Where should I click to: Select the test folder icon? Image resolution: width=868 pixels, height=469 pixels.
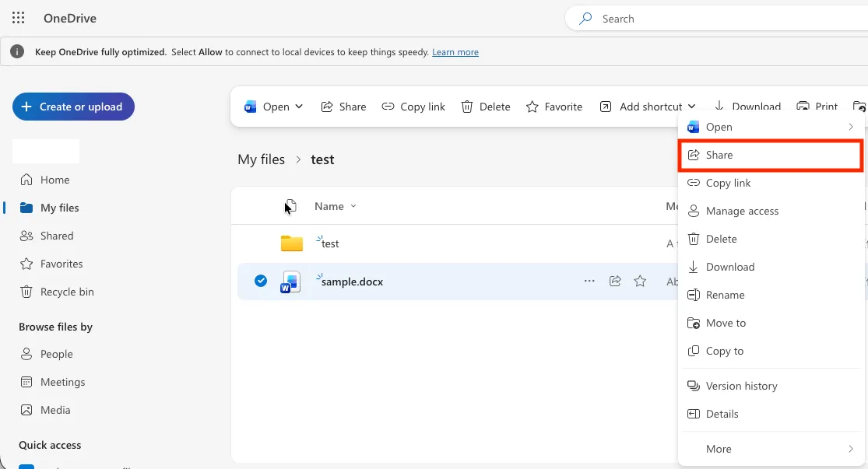(x=292, y=243)
